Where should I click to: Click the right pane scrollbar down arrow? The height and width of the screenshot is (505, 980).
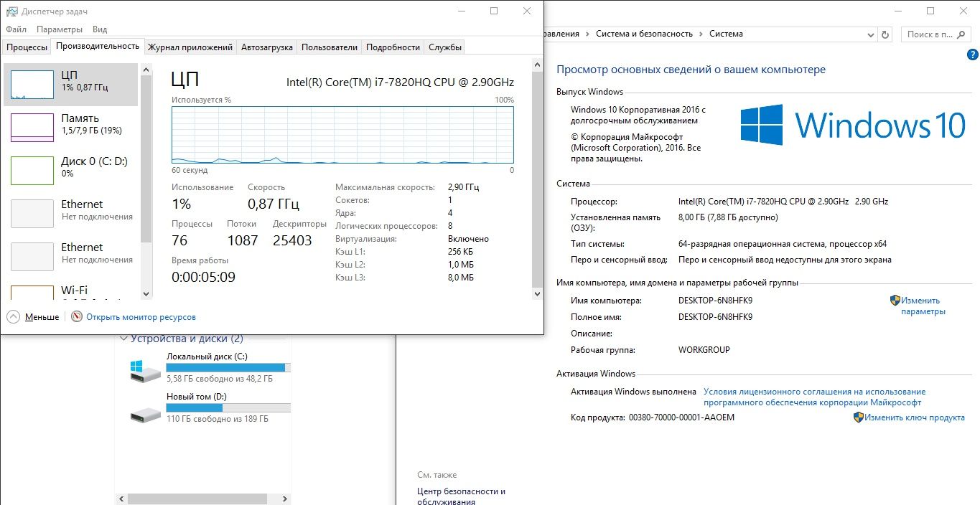537,293
